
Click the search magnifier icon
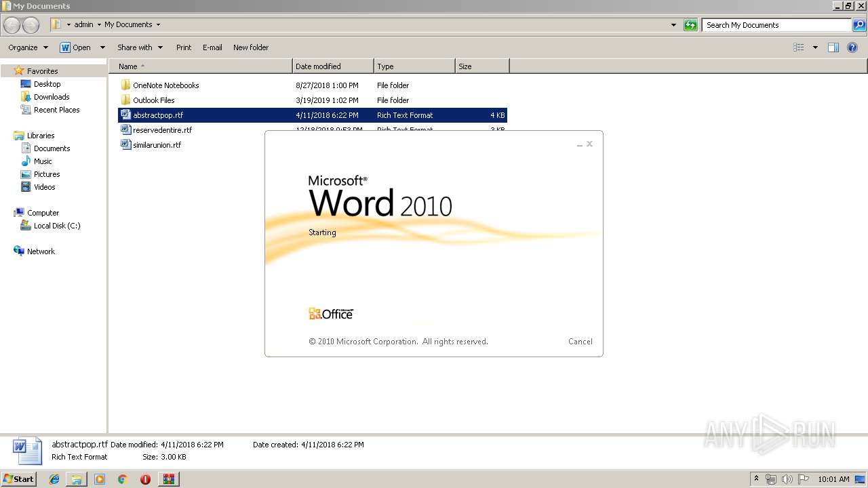point(859,25)
